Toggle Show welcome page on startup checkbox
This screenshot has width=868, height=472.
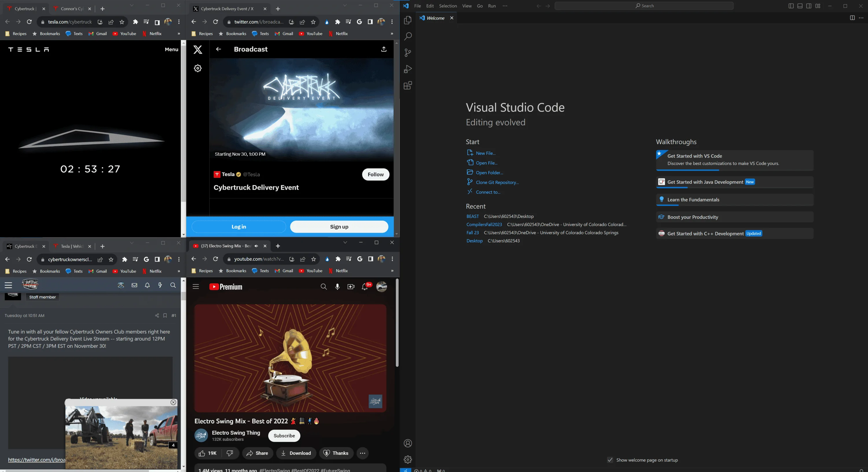pyautogui.click(x=610, y=460)
